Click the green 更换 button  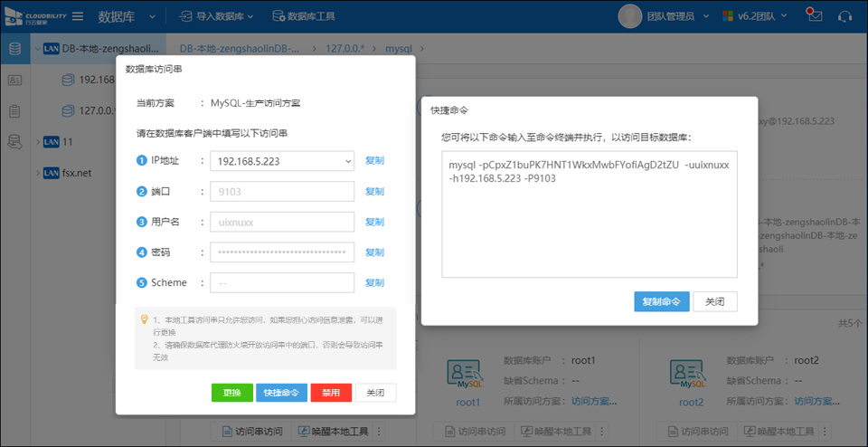(231, 393)
